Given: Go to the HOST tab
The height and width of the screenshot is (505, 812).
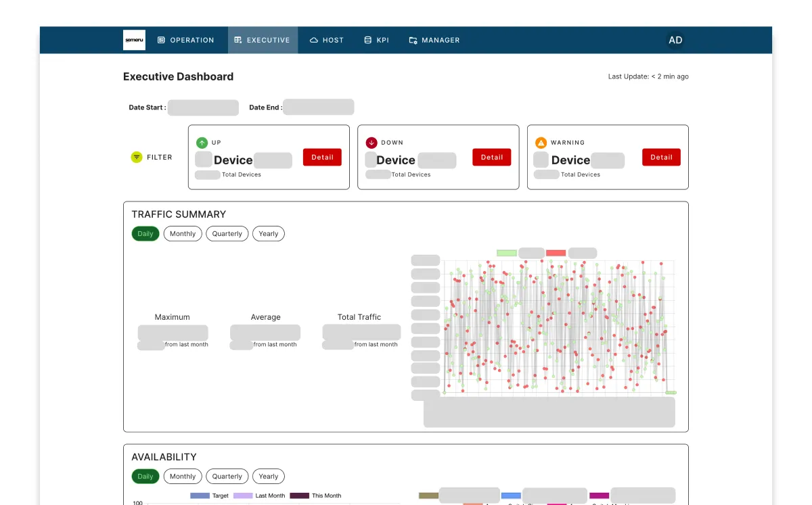Looking at the screenshot, I should [327, 40].
